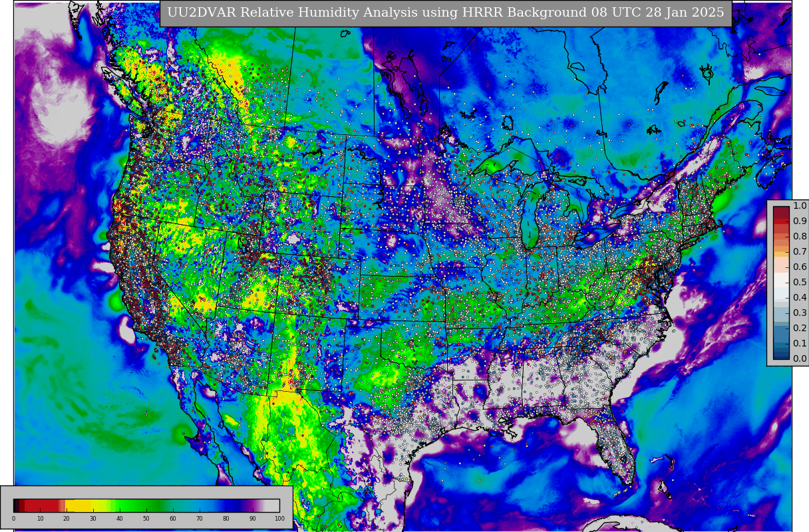Click the 0.5 label on right colorbar
The width and height of the screenshot is (809, 532).
[x=799, y=283]
